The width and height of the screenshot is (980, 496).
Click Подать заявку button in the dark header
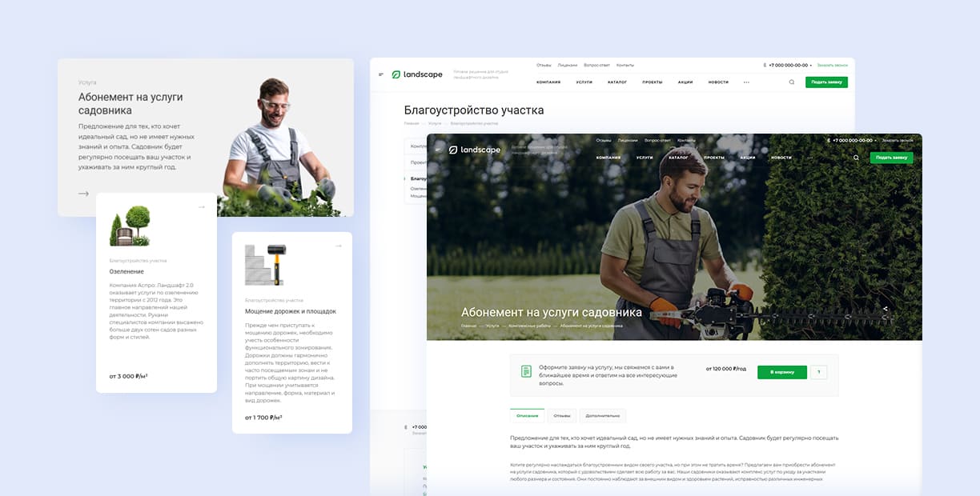891,158
